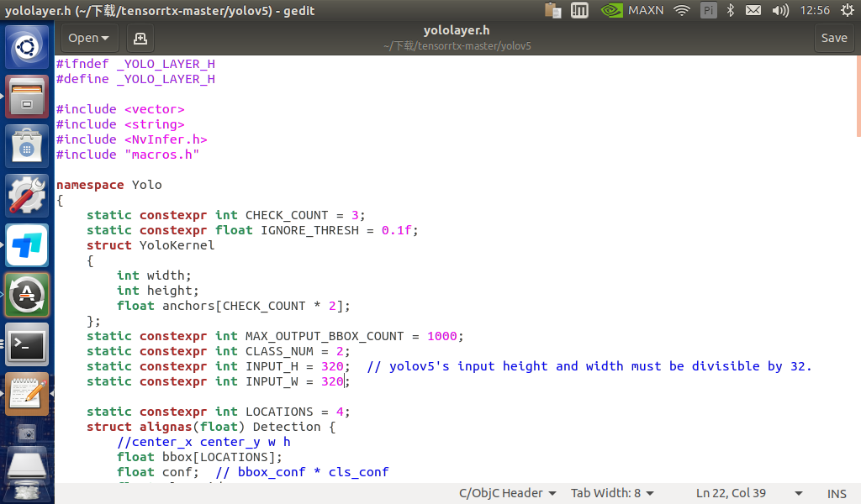Click the IGNORE_THRESH = 0.1f value
The image size is (861, 504).
pos(396,230)
